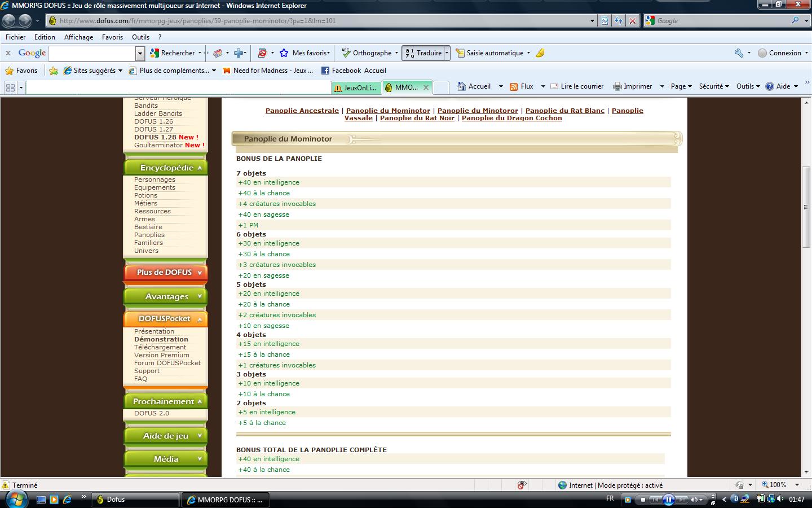Image resolution: width=812 pixels, height=508 pixels.
Task: Open the Panoplie du Minotoror link
Action: [478, 111]
